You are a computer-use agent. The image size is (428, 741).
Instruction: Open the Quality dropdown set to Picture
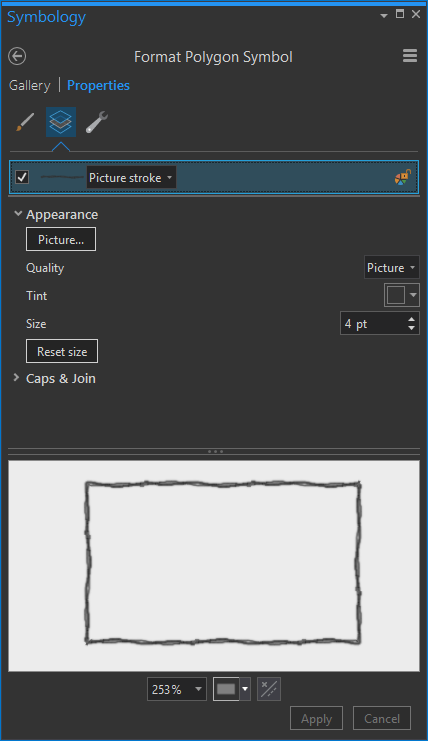[x=391, y=267]
